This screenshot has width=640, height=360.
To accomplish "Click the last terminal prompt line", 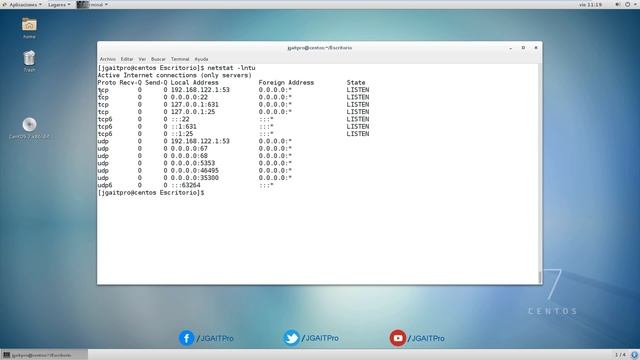I will click(x=151, y=193).
